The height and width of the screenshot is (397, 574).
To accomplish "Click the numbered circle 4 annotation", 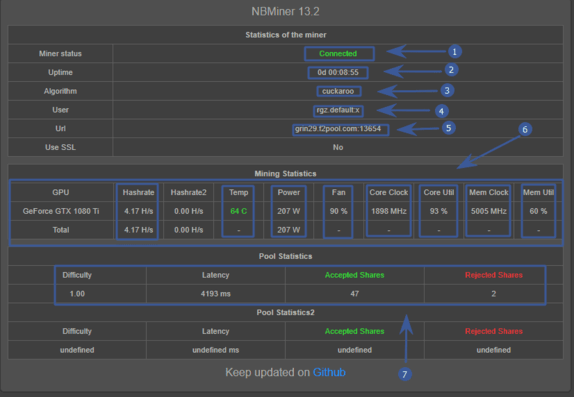I will click(x=441, y=111).
